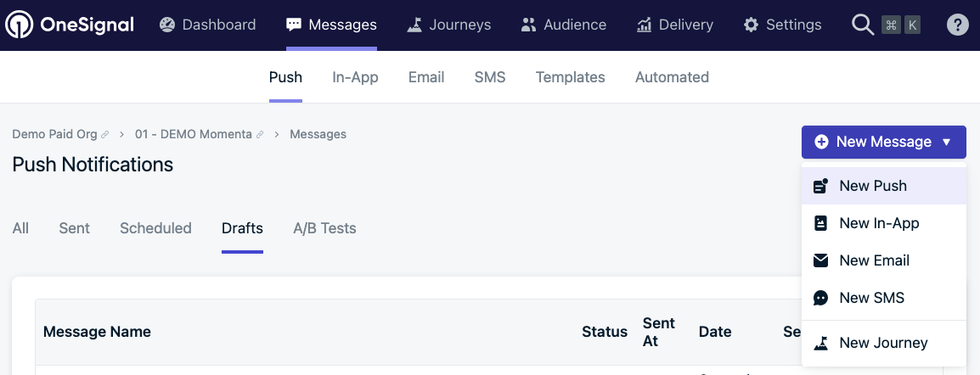Sort by the Message Name column header

pos(97,332)
